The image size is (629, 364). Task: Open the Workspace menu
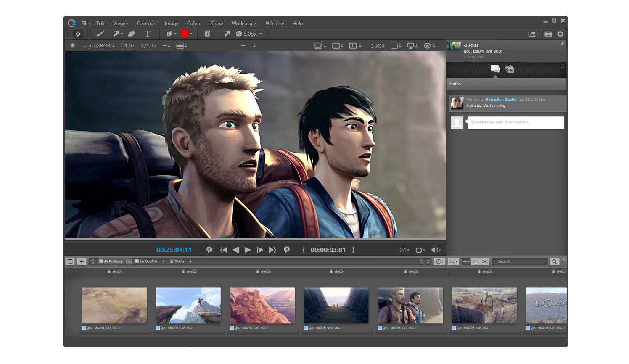click(244, 24)
